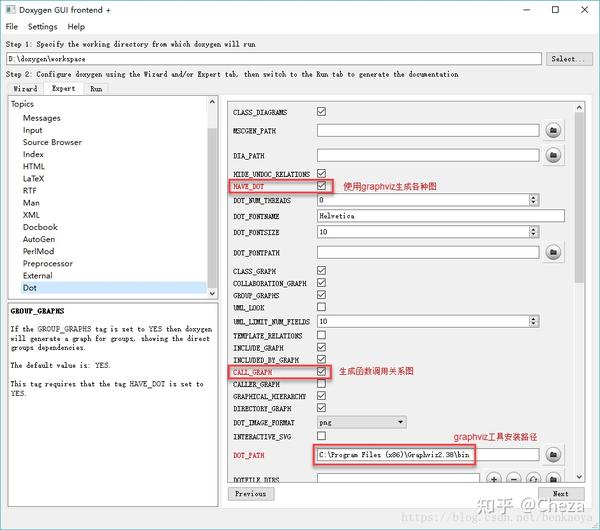
Task: Add entry to DOTFILE_DIRS list
Action: tap(494, 478)
